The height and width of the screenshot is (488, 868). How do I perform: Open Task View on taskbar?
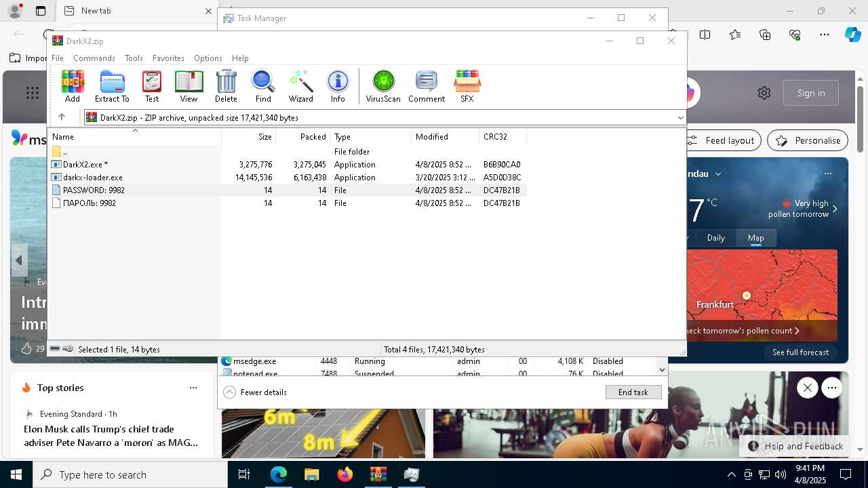tap(244, 474)
